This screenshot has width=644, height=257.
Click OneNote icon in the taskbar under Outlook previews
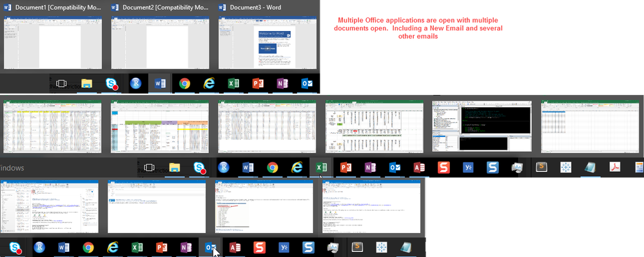(x=186, y=247)
